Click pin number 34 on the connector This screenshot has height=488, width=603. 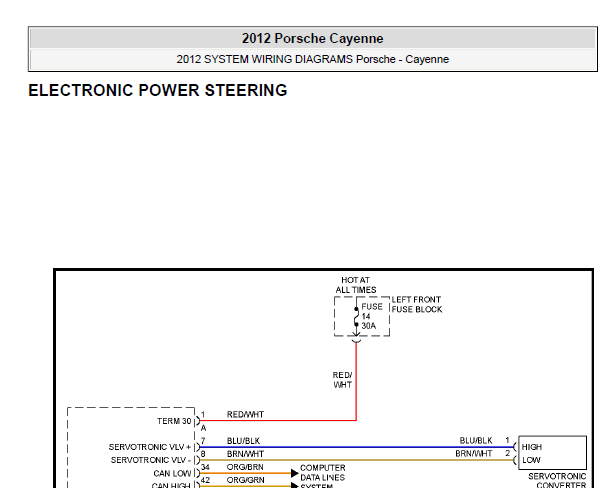pyautogui.click(x=205, y=467)
